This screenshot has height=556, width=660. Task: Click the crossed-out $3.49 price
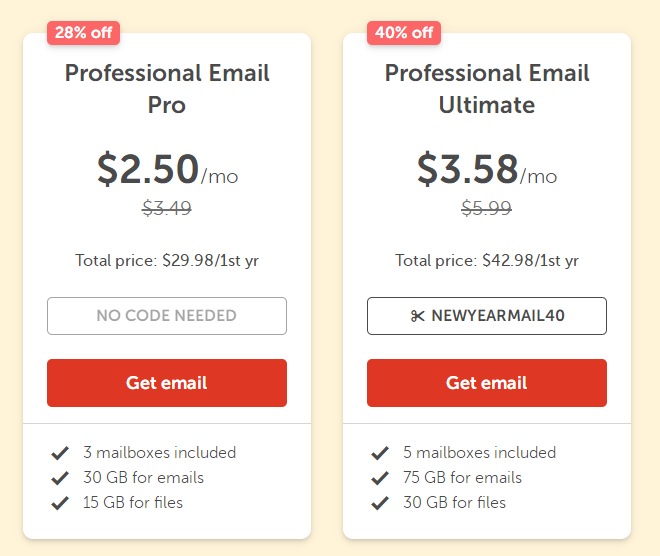pyautogui.click(x=167, y=208)
